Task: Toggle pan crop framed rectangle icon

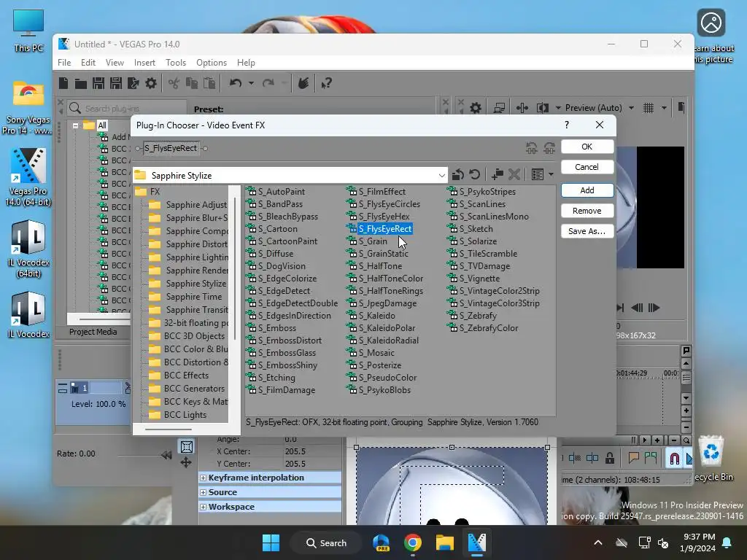Action: 187,447
